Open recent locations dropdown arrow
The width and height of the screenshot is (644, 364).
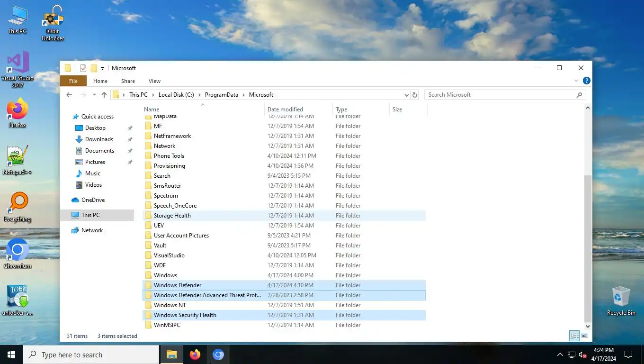tap(94, 95)
